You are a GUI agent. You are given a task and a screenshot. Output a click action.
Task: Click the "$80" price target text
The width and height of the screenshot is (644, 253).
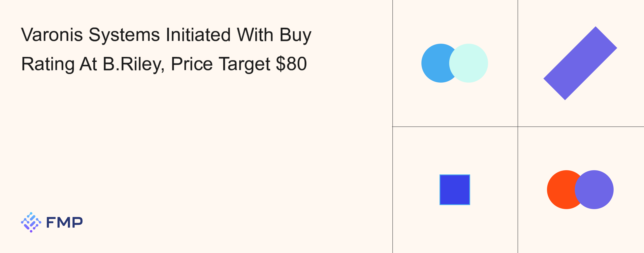(x=291, y=64)
